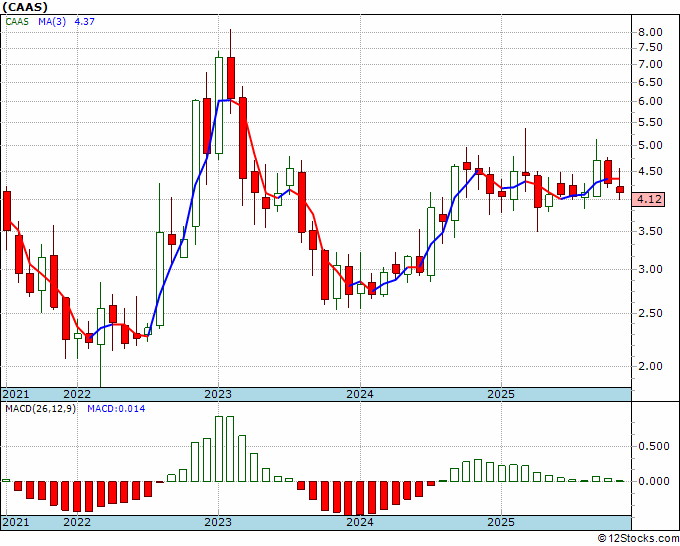Viewport: 680px width, 546px height.
Task: Click the 7.50 price axis label
Action: point(650,47)
